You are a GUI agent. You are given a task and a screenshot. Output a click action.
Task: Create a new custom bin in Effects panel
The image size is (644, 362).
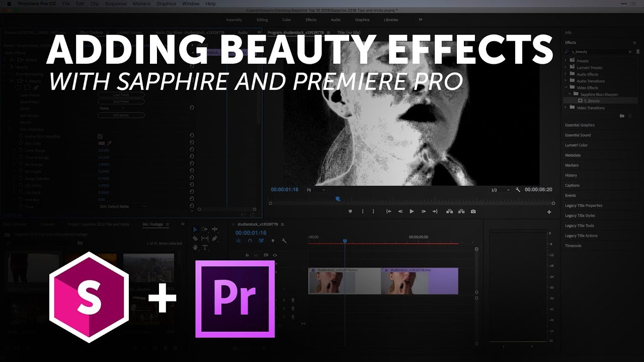622,116
